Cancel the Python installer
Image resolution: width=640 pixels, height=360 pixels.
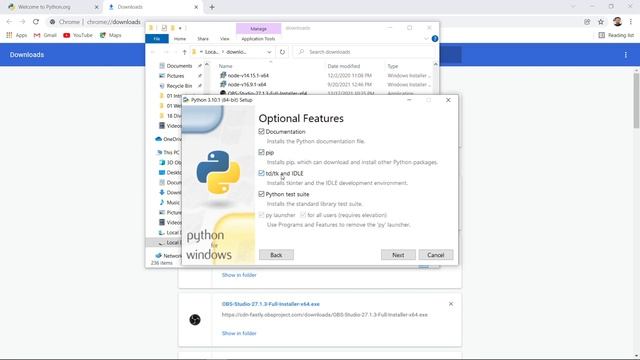coord(436,255)
